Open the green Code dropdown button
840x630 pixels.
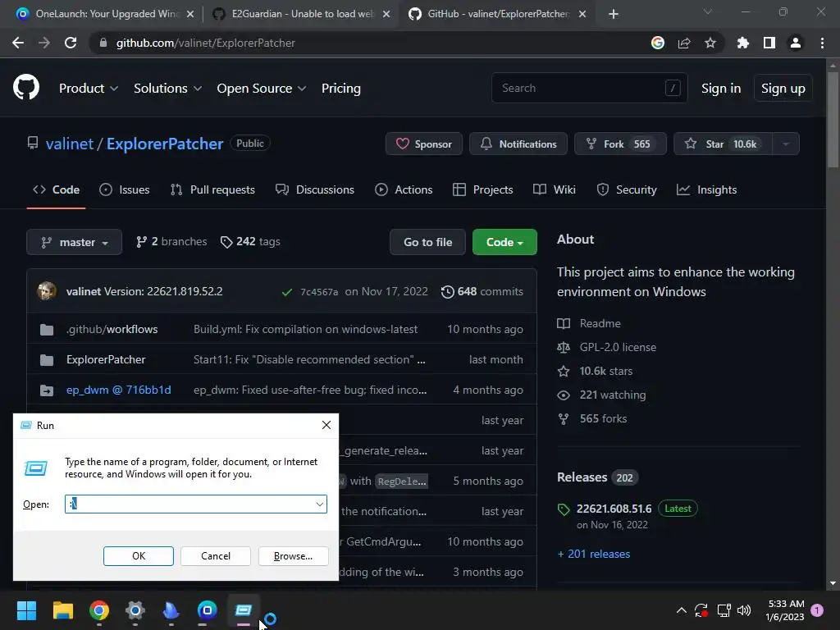504,242
